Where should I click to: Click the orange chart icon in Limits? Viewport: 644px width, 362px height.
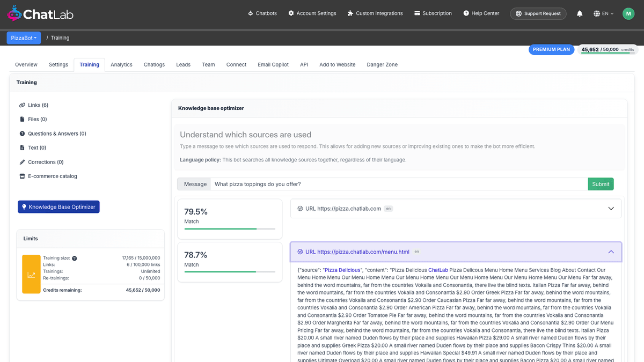[31, 274]
